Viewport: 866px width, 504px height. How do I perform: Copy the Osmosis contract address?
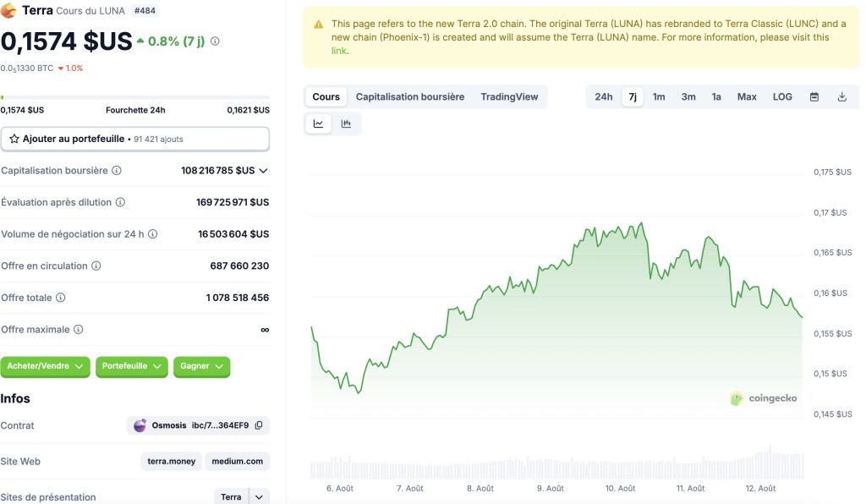click(259, 425)
